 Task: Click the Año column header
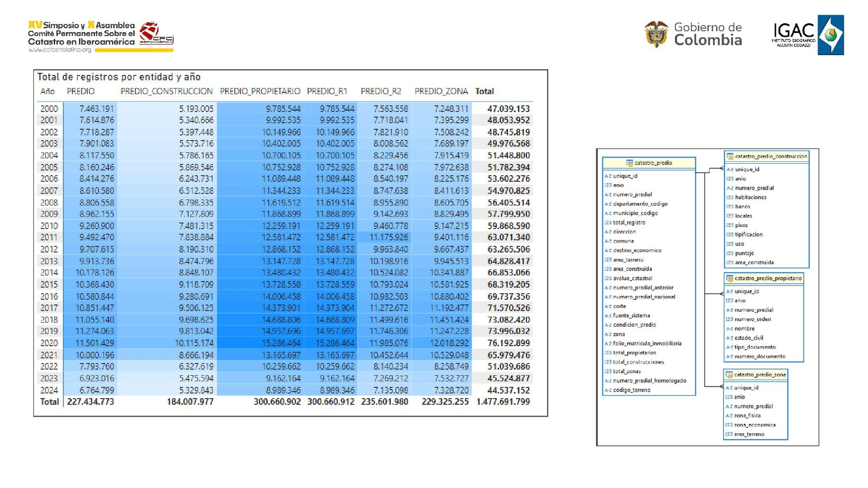point(47,91)
